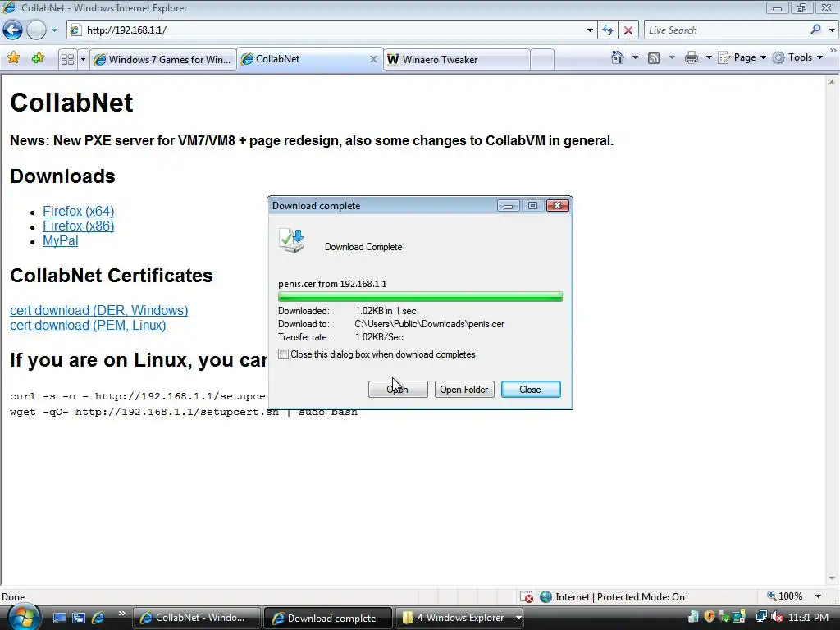
Task: Open the Firefox (x64) download link
Action: [79, 211]
